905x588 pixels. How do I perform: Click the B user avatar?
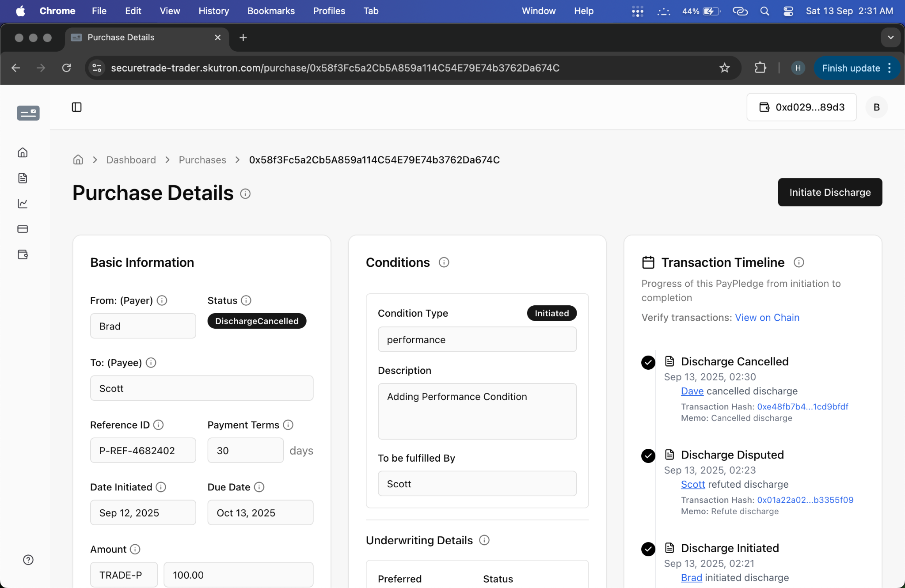[x=877, y=107]
